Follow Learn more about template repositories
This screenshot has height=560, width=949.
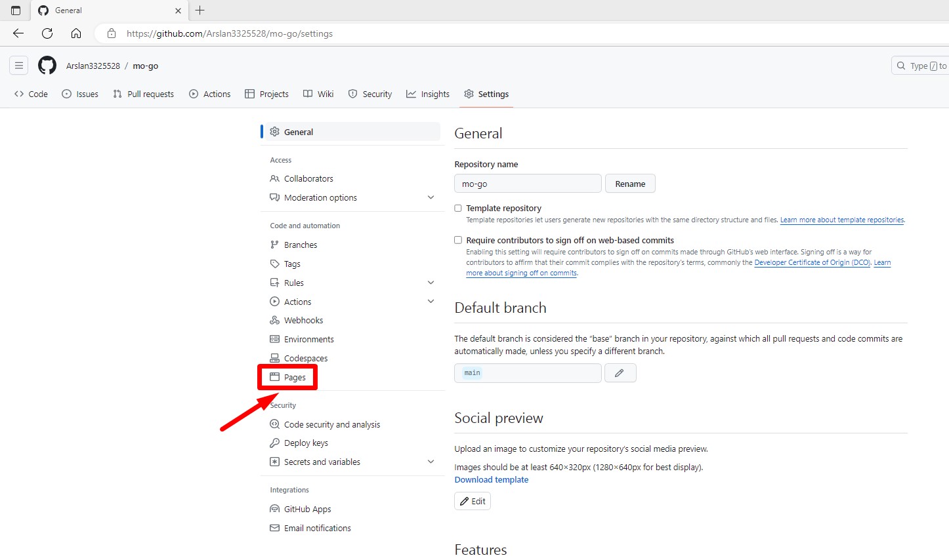(842, 220)
